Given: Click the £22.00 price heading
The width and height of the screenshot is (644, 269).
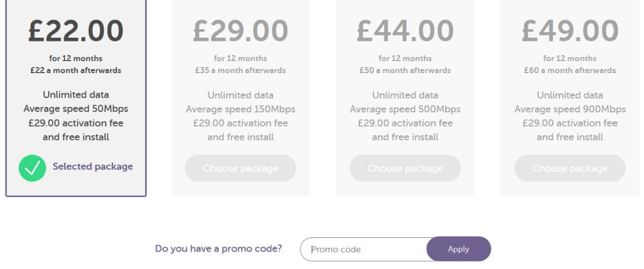Looking at the screenshot, I should click(x=76, y=31).
